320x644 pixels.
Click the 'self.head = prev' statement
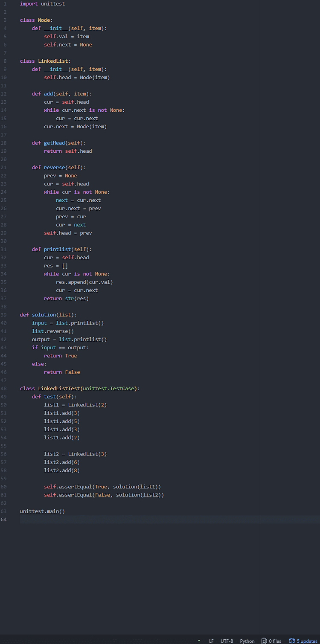(68, 233)
